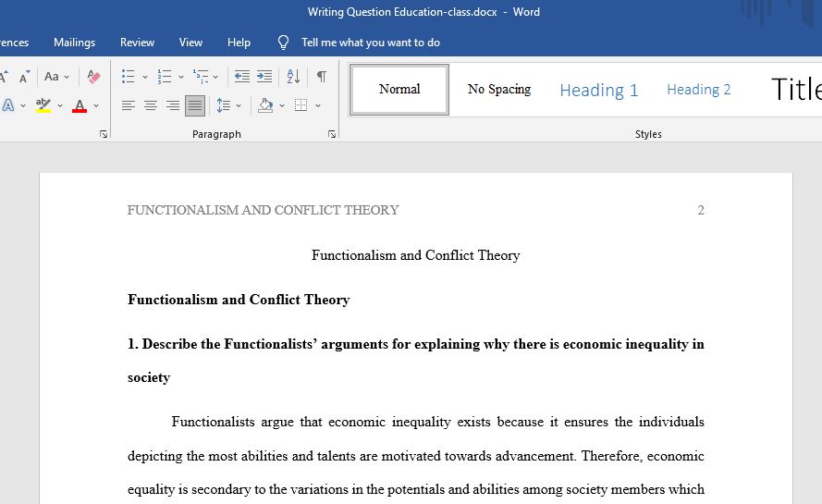Click page number 2 in header
Screen dimensions: 822x504
pos(701,210)
